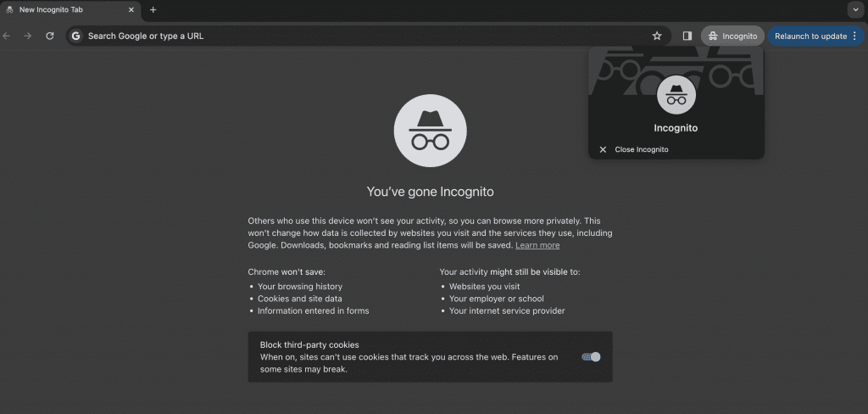Viewport: 868px width, 414px height.
Task: Toggle Block third-party cookies switch
Action: 591,357
